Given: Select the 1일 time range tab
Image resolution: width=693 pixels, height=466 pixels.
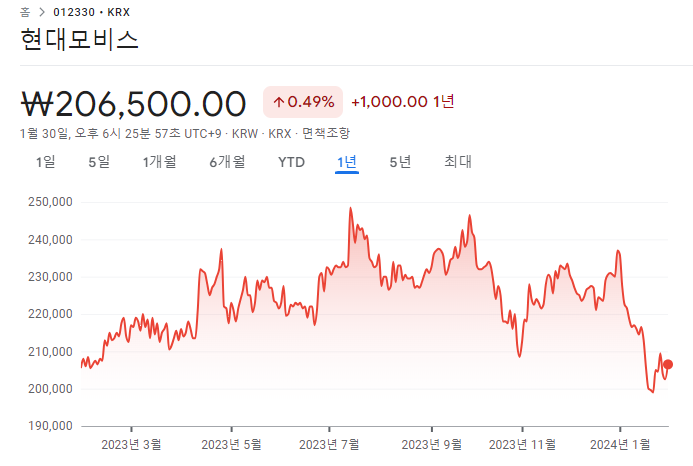Looking at the screenshot, I should [46, 162].
